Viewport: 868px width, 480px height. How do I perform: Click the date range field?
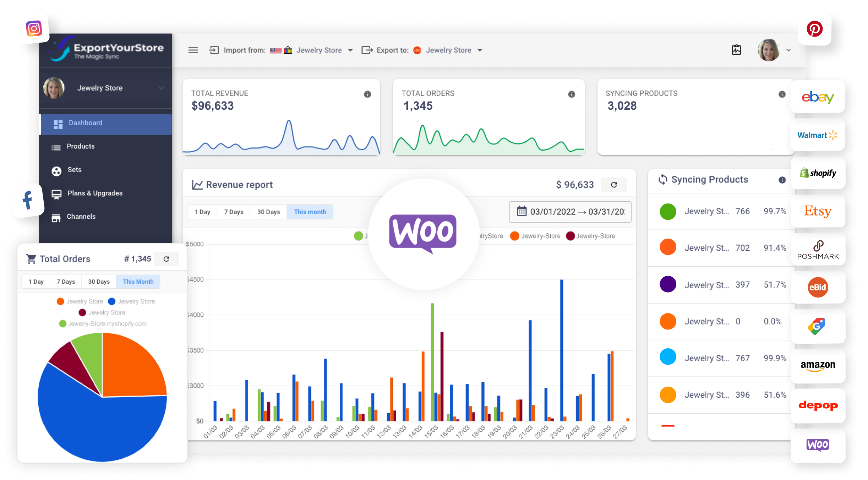click(x=570, y=212)
